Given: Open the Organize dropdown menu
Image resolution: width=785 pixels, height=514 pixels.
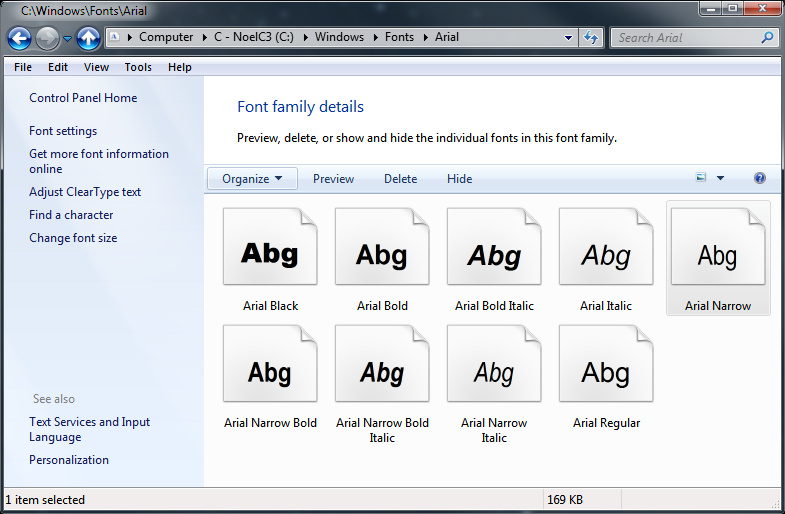Looking at the screenshot, I should (252, 179).
